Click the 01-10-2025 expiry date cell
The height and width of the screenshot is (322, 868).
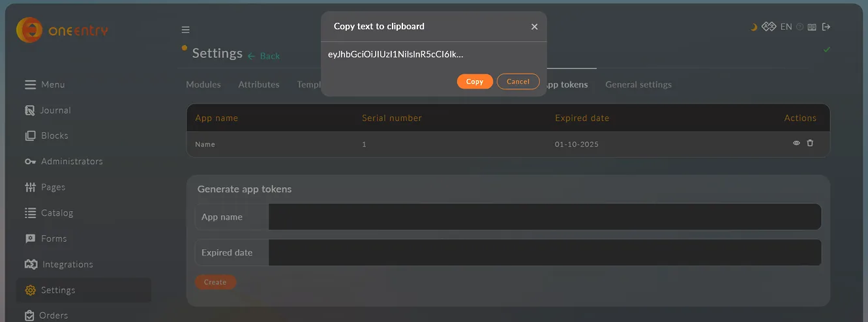click(x=576, y=144)
